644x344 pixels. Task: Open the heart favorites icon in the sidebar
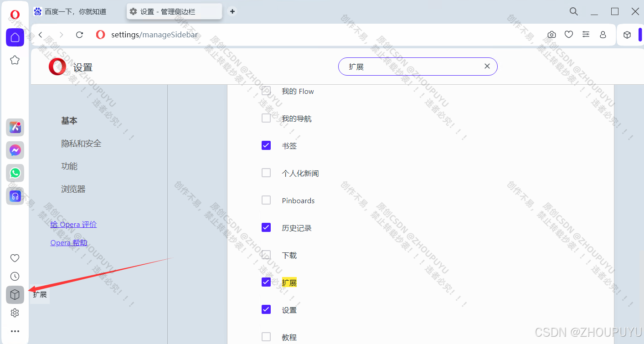[x=15, y=258]
